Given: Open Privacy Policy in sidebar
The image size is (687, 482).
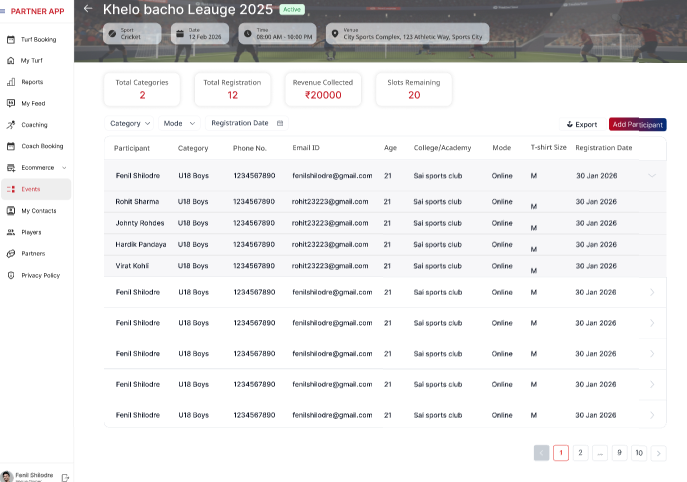Looking at the screenshot, I should tap(36, 275).
